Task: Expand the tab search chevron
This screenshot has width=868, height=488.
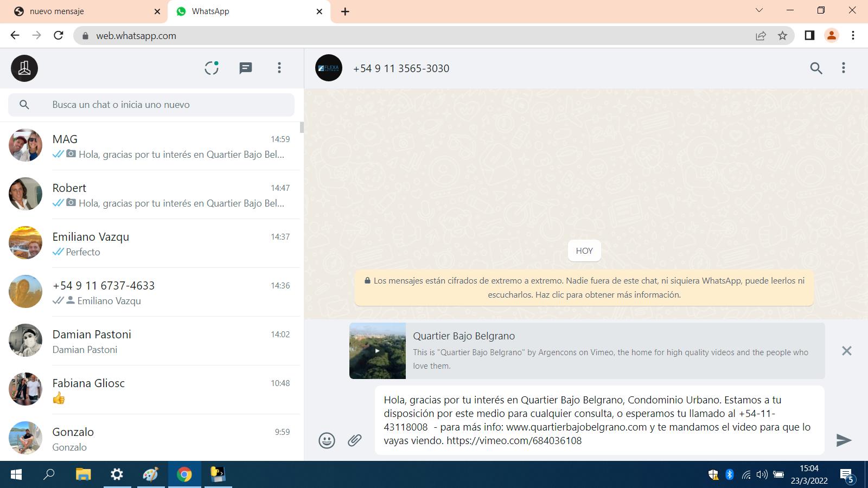Action: click(759, 10)
